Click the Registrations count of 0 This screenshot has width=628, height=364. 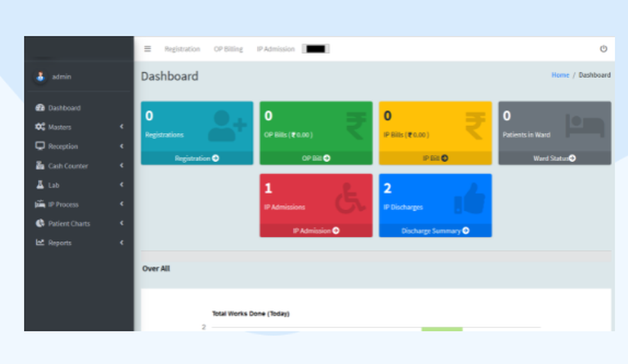tap(149, 115)
